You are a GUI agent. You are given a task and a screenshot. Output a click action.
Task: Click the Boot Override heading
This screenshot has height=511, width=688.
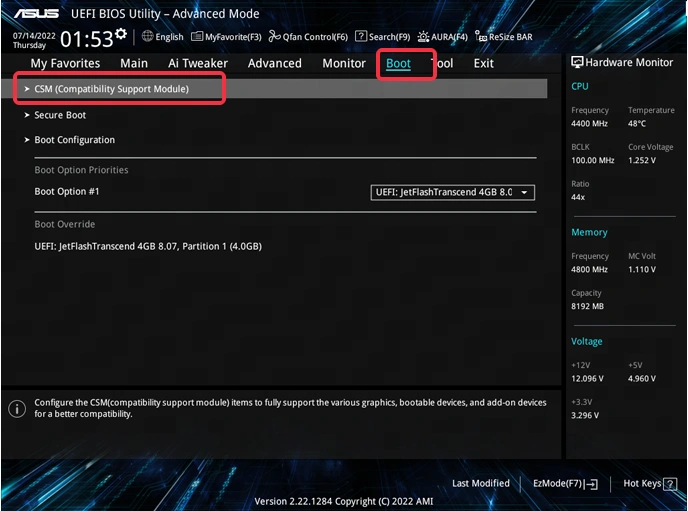pos(64,224)
